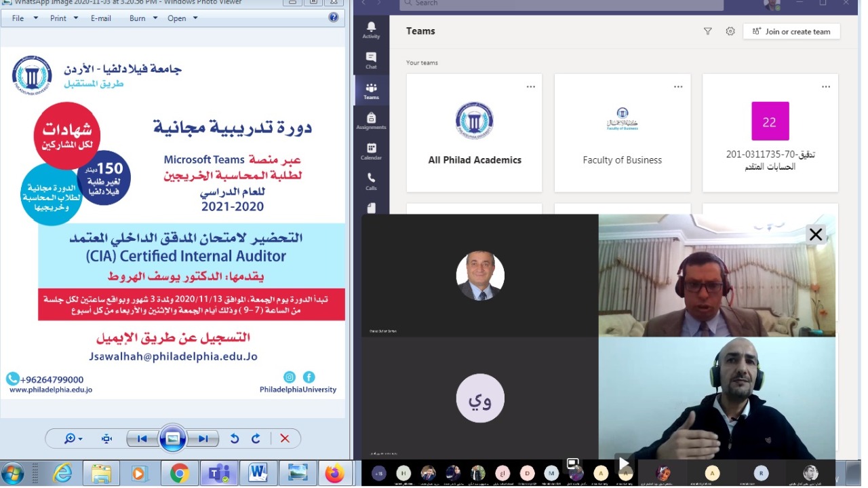Open the manage teams gear icon
Screen dimensions: 868x488
coord(730,31)
